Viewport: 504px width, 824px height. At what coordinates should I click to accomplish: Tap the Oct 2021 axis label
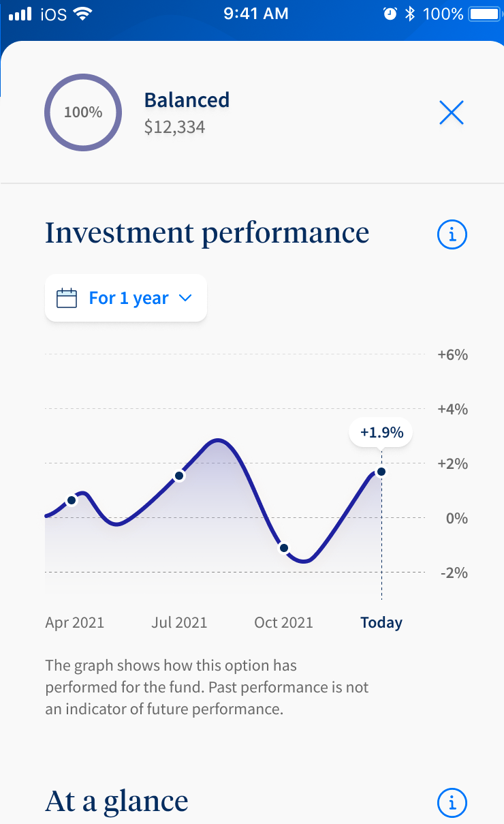pyautogui.click(x=283, y=622)
